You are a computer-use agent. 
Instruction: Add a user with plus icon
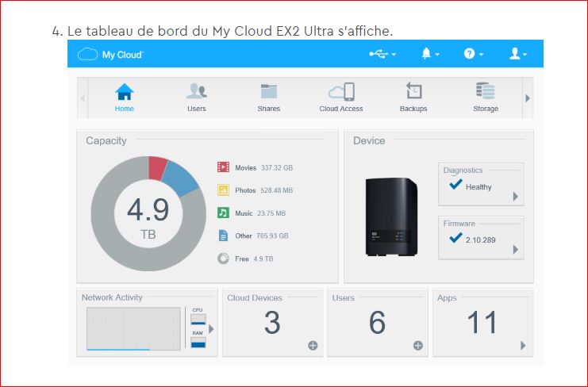point(418,346)
